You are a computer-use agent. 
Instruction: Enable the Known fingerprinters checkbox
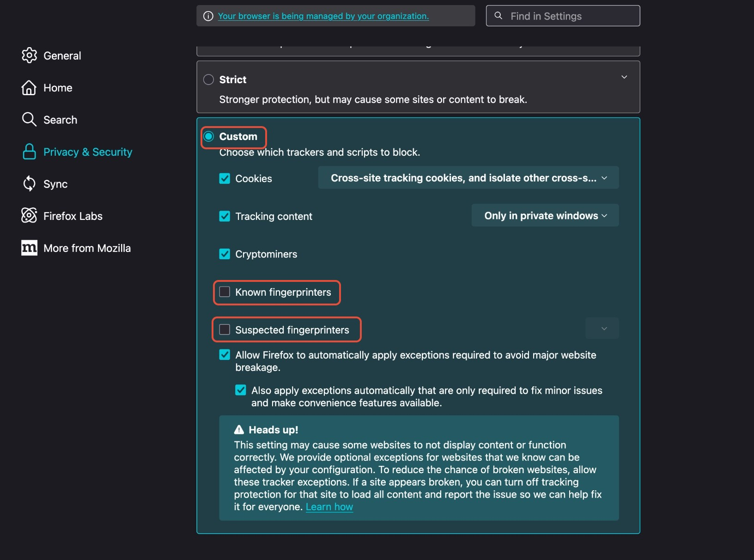pyautogui.click(x=225, y=292)
